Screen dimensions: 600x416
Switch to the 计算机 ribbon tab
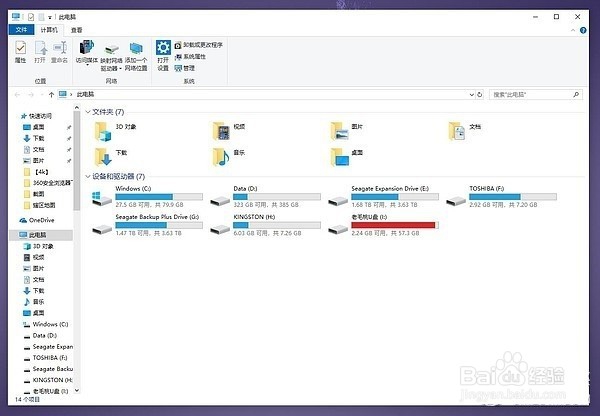click(49, 30)
